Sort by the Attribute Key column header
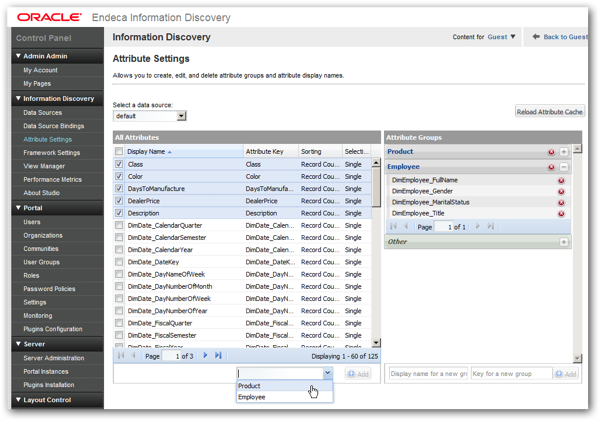The image size is (600, 421). click(271, 152)
